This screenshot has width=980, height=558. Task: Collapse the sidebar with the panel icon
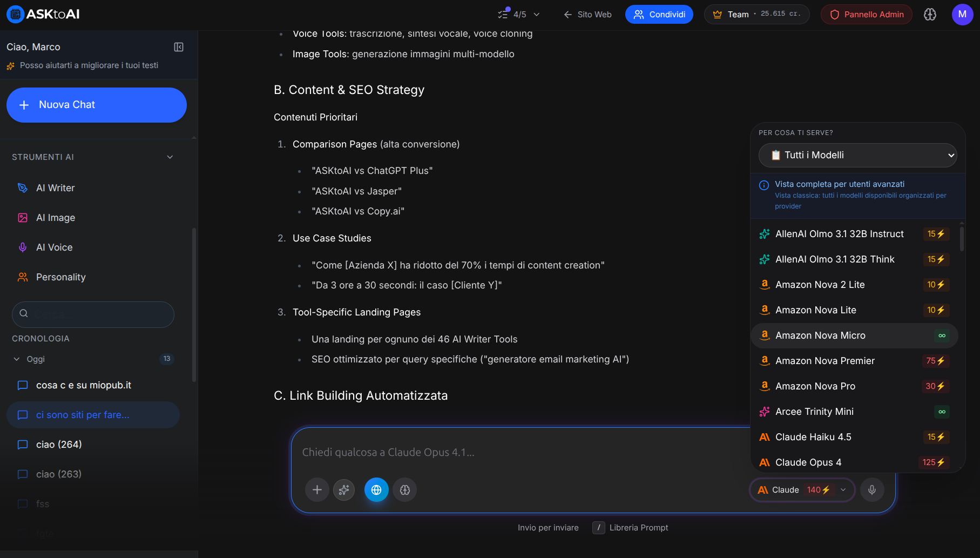[x=179, y=47]
